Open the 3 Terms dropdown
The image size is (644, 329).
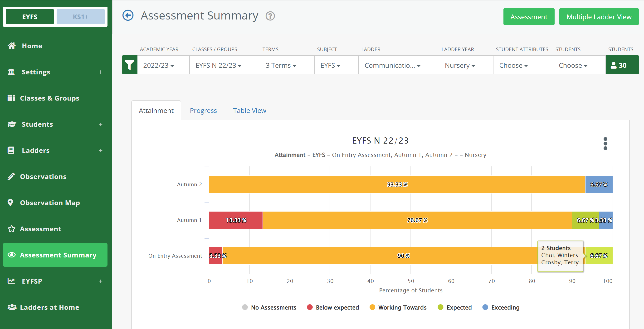pos(281,65)
